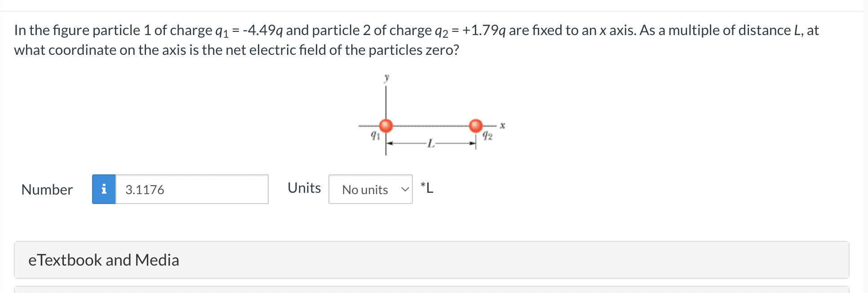Select the answer value 3.1176
This screenshot has width=868, height=293.
click(x=144, y=189)
